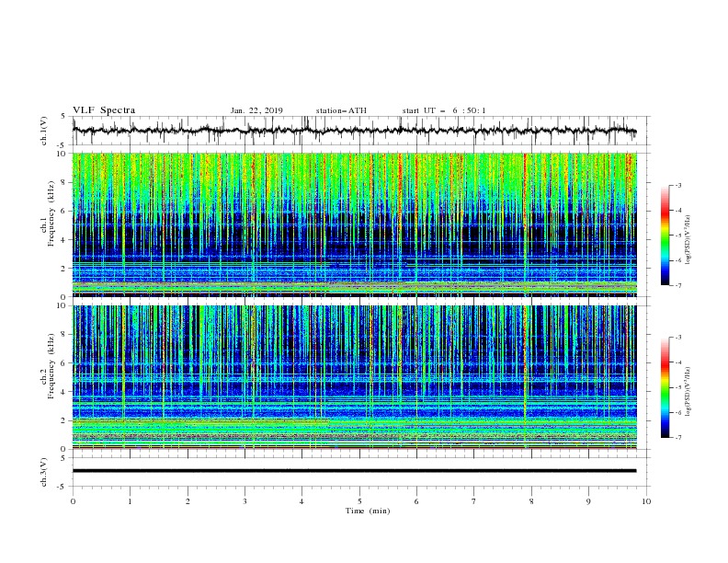Image resolution: width=728 pixels, height=563 pixels.
Task: Click the time axis tick label "4"
Action: pos(301,501)
